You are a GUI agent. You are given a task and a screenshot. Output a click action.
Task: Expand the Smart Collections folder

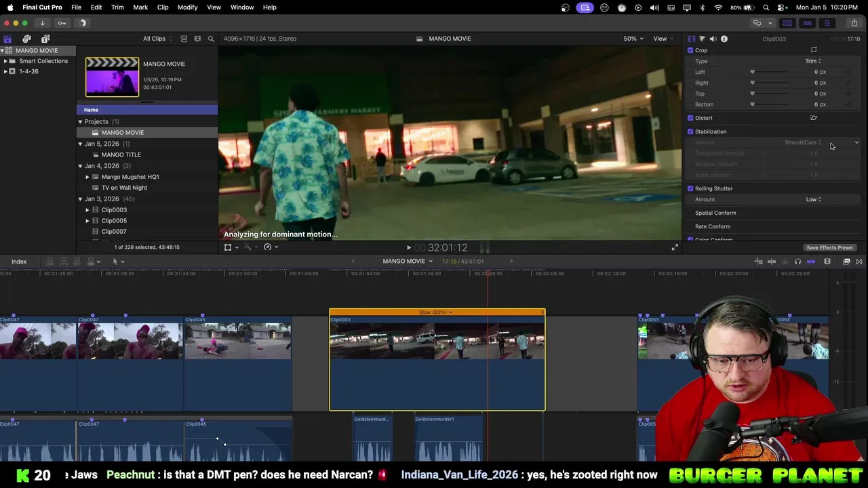pyautogui.click(x=5, y=61)
